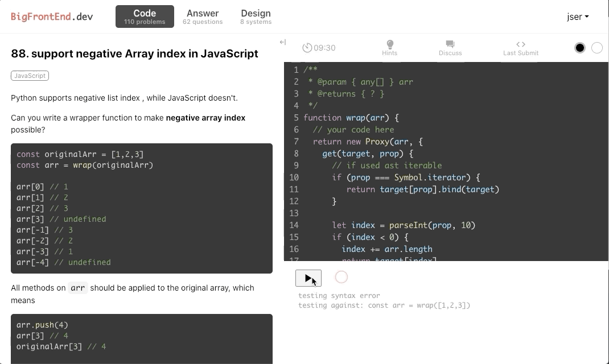Switch to Answer 62 questions tab
The image size is (609, 364).
click(x=203, y=16)
